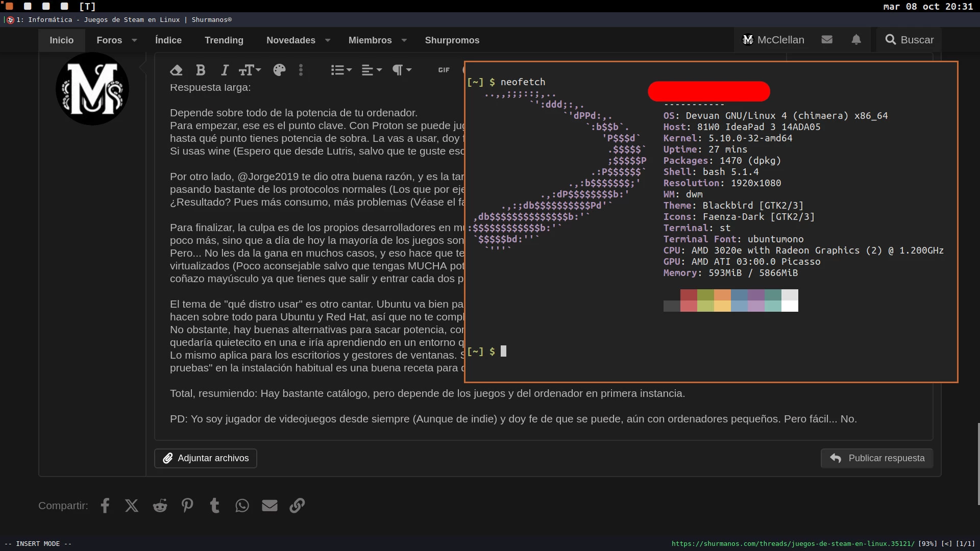Screen dimensions: 980x551
Task: Click the 'Kernel: 5.10.0-32-amd64' line
Action: click(x=728, y=138)
